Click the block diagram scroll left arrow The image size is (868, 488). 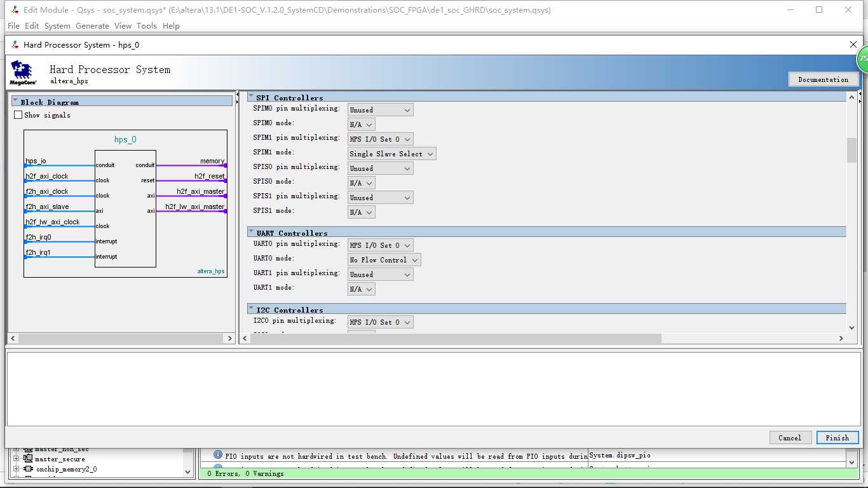pos(13,339)
